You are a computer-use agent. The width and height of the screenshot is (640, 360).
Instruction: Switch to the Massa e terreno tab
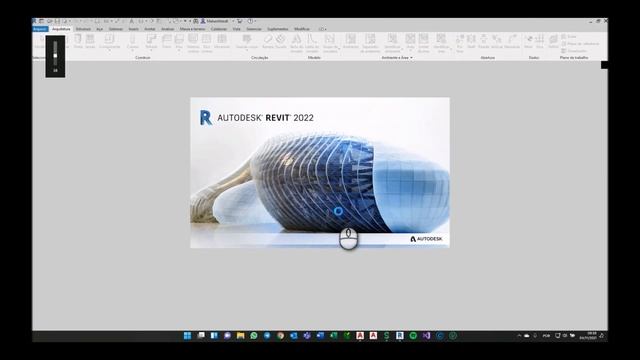[x=192, y=29]
